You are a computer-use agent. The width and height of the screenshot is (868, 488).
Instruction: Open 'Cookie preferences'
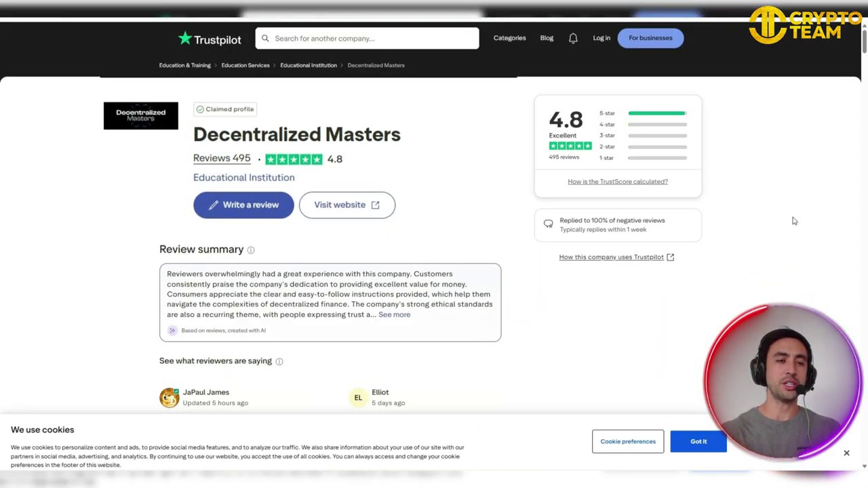627,441
